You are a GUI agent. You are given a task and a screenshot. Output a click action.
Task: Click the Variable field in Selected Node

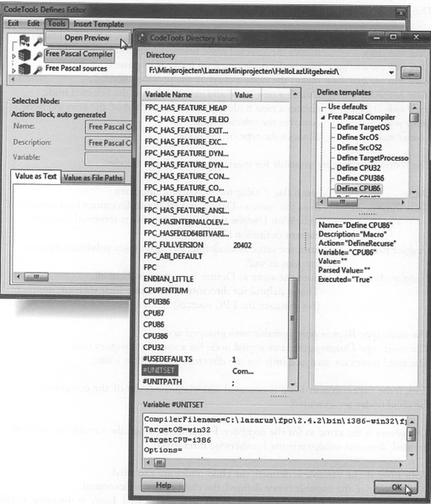pos(109,158)
